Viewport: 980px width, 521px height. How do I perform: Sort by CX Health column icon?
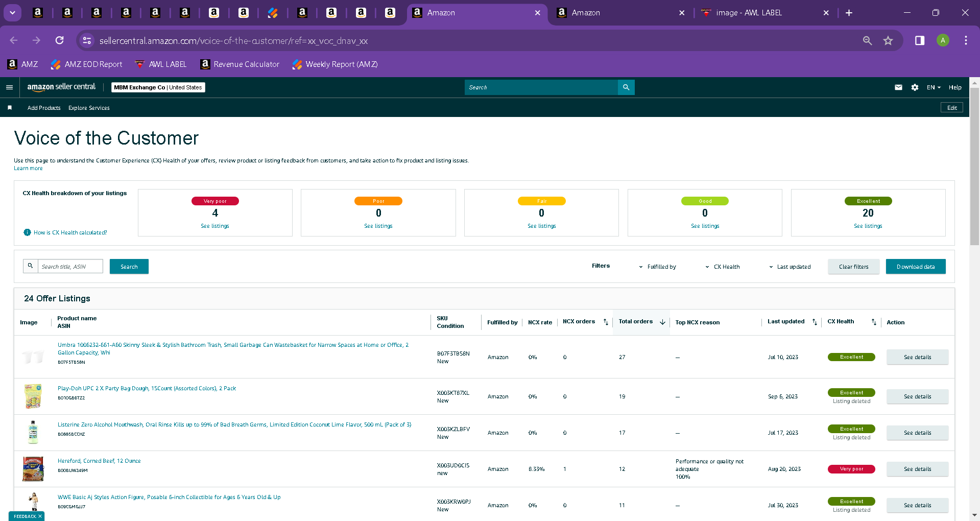(x=874, y=322)
